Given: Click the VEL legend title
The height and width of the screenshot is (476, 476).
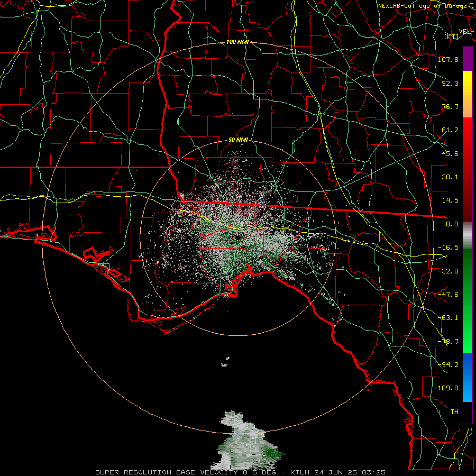Looking at the screenshot, I should point(464,31).
